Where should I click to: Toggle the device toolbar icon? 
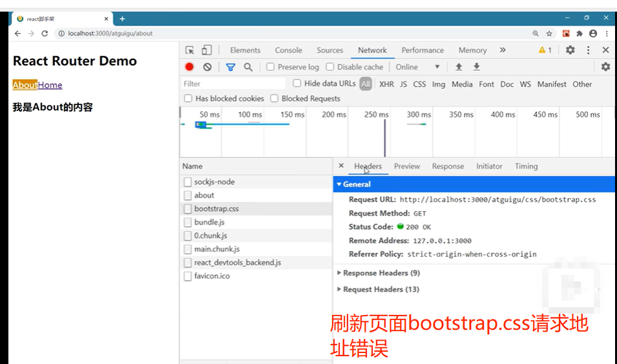click(x=207, y=50)
